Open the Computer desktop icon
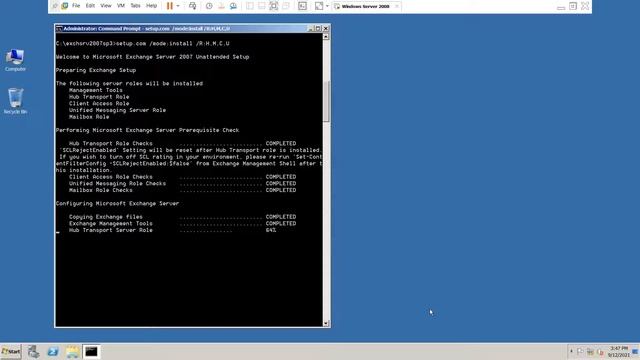Viewport: 640px width, 360px height. 15,60
